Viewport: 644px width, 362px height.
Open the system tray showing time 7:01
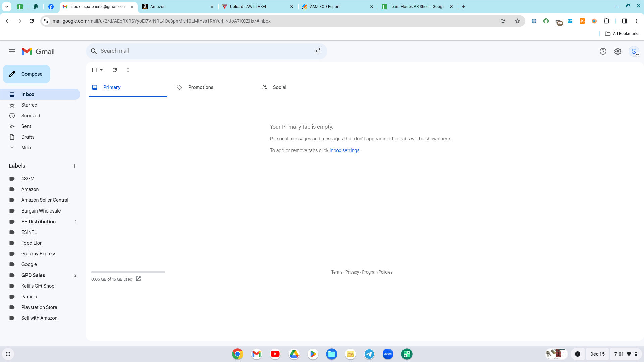pos(626,354)
